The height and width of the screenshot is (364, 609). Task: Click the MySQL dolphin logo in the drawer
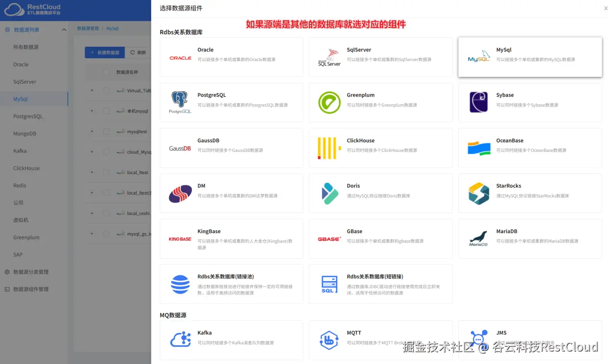click(x=479, y=57)
